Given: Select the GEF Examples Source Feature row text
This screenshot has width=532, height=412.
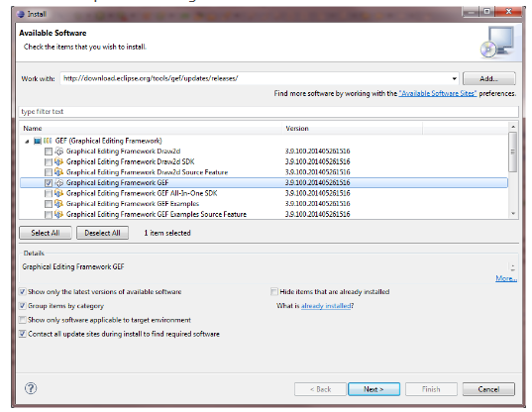Looking at the screenshot, I should (157, 214).
